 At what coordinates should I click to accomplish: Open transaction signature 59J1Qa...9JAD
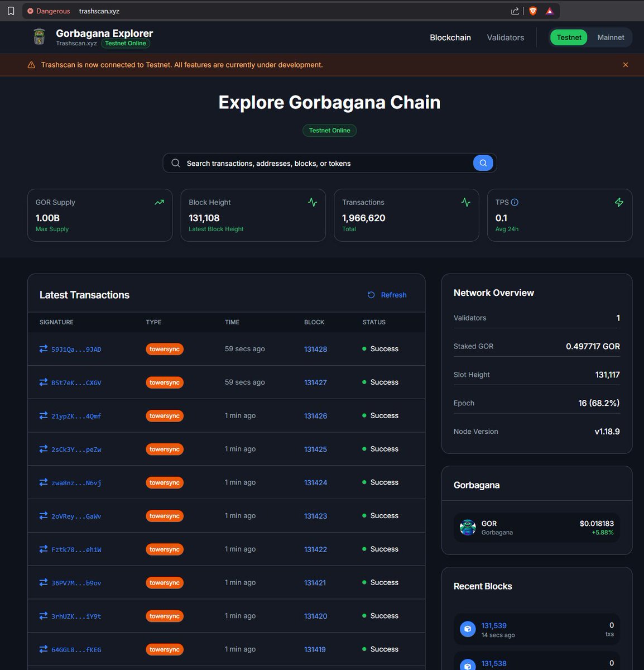pyautogui.click(x=76, y=350)
